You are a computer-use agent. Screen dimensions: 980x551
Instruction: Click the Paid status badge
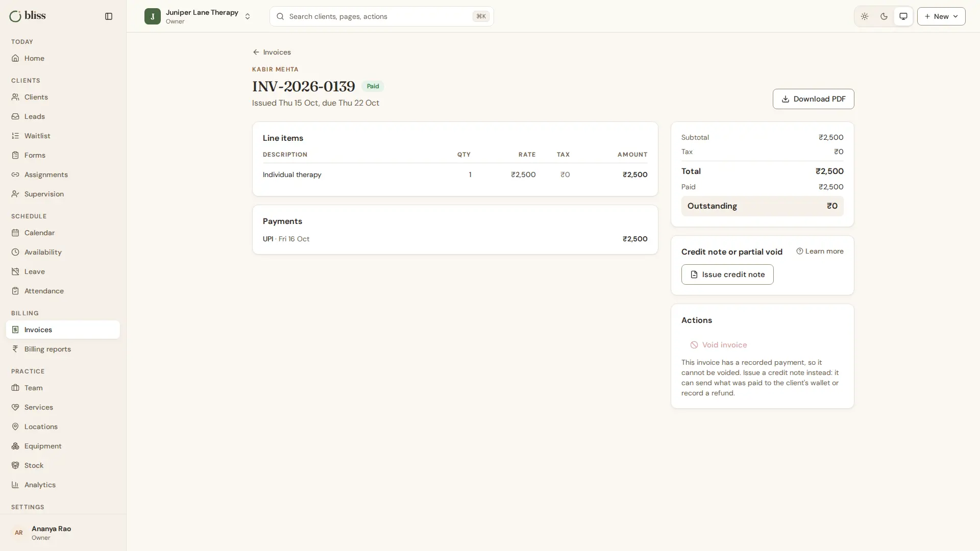tap(373, 86)
